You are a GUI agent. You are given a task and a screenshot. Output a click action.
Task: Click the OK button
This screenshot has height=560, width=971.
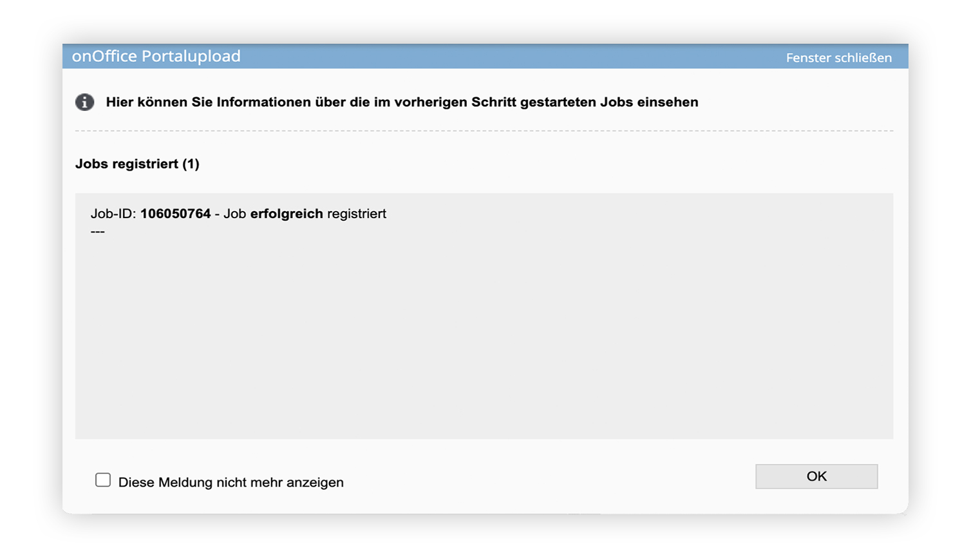(816, 476)
